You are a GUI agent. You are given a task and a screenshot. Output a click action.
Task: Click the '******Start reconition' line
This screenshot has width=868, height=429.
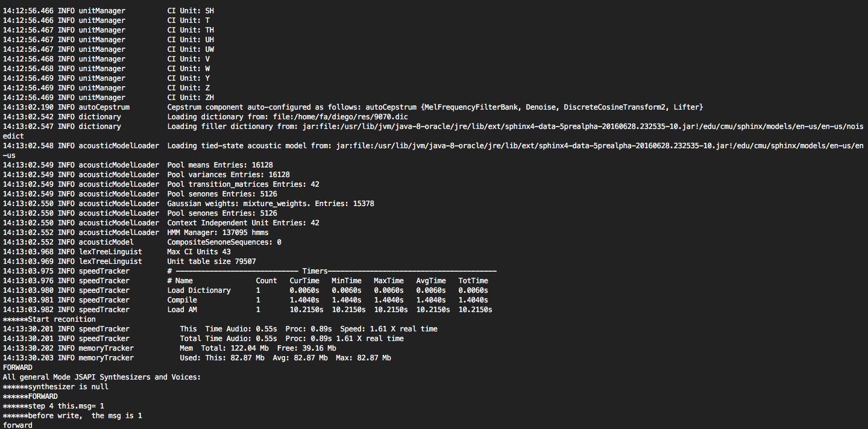coord(49,319)
